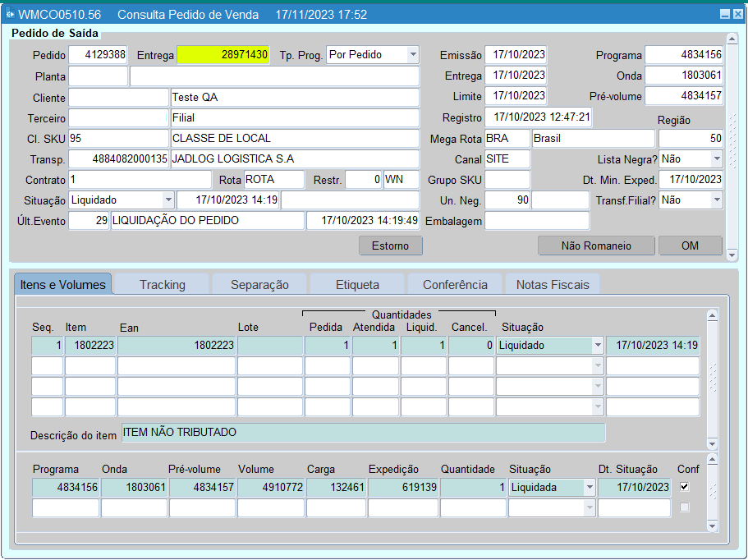Click the Descrição do item text field
This screenshot has height=560, width=748.
(x=363, y=433)
